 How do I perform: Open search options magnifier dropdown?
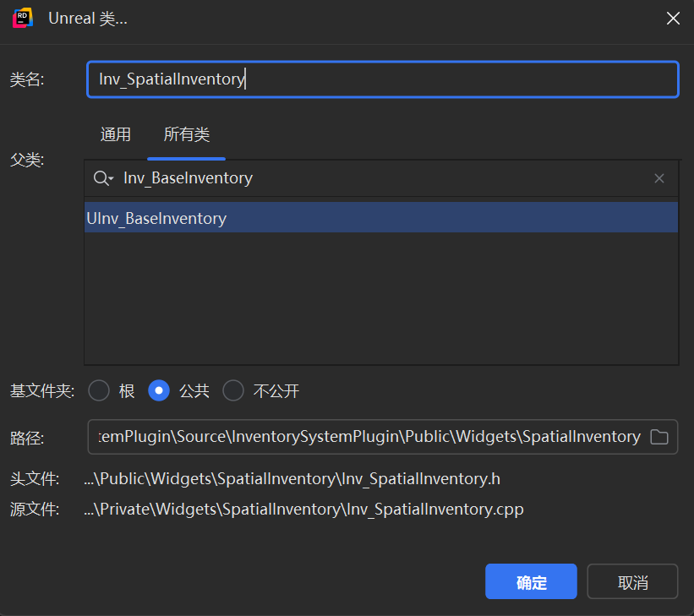click(104, 178)
